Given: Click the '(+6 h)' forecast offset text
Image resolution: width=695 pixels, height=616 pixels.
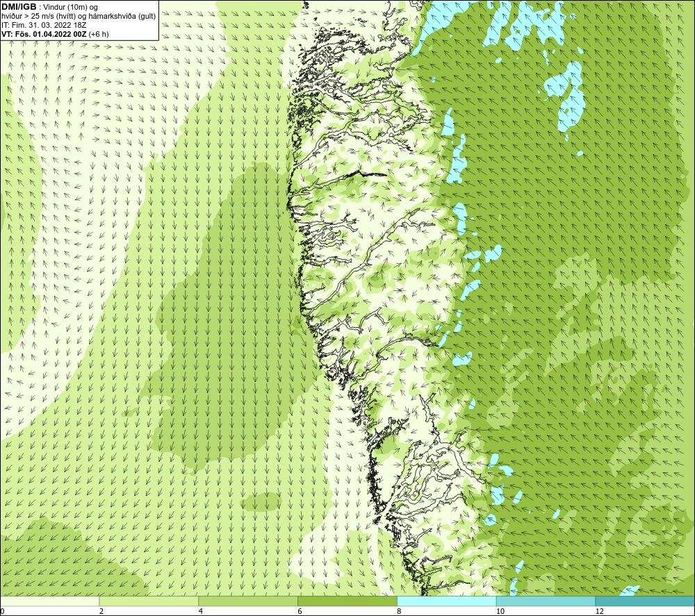Looking at the screenshot, I should tap(99, 34).
